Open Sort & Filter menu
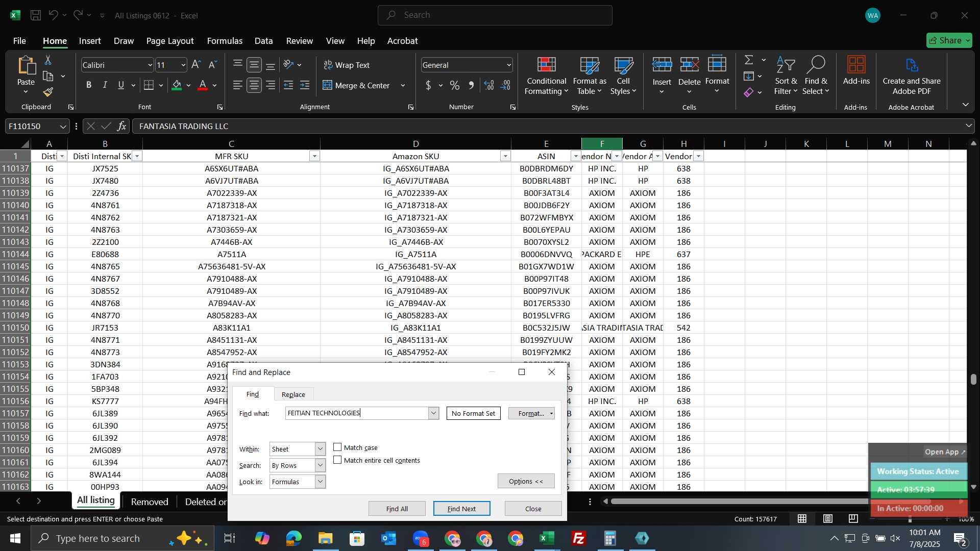The image size is (980, 551). coord(786,76)
